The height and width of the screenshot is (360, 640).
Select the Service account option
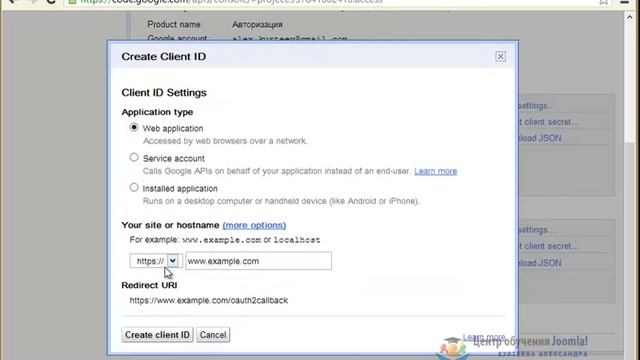[134, 158]
